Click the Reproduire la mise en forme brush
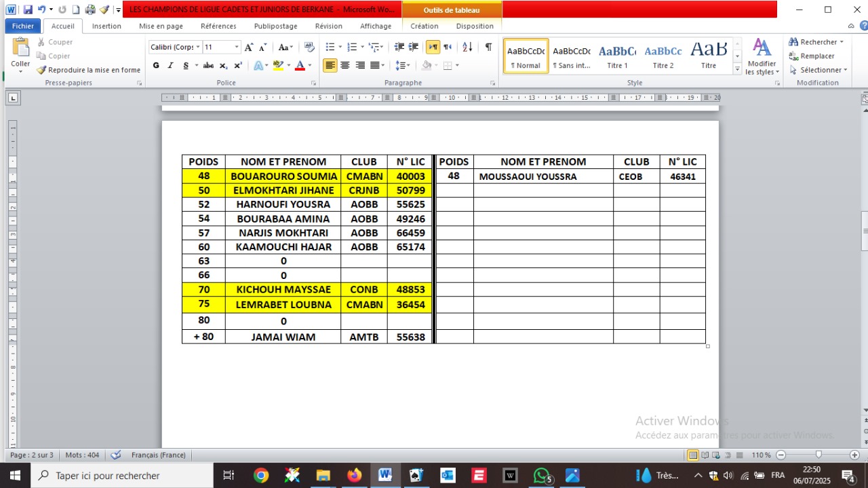Image resolution: width=868 pixels, height=488 pixels. point(88,70)
